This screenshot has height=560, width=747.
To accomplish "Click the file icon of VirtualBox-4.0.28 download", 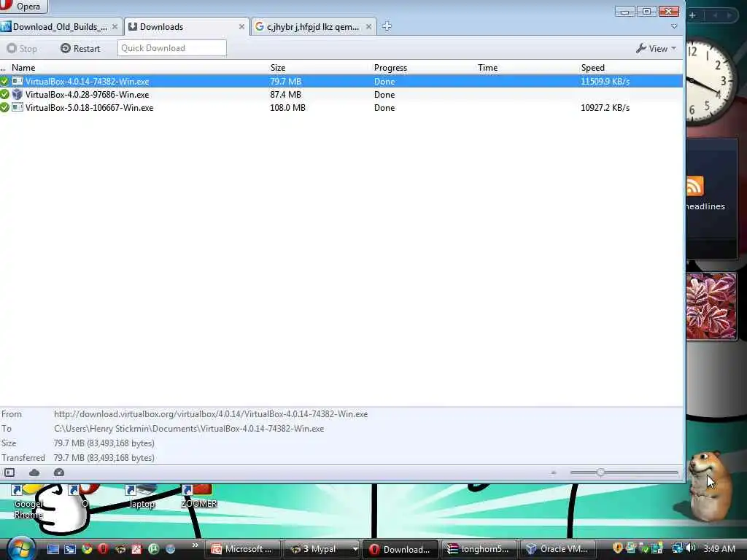I will click(18, 94).
